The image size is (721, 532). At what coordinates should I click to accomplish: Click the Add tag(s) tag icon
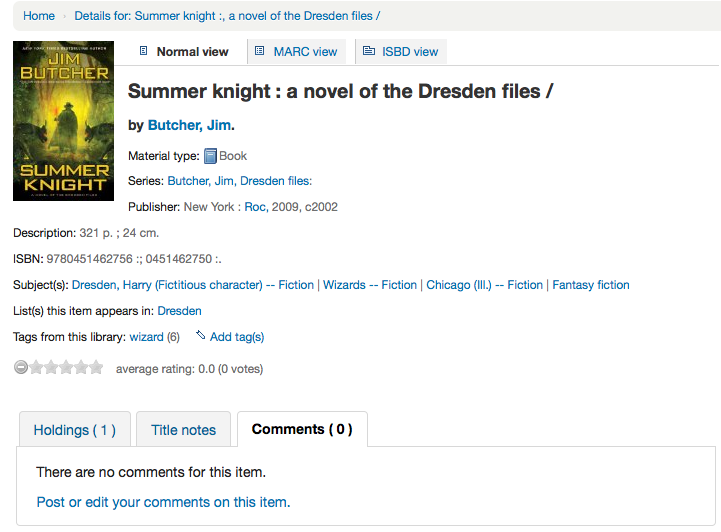[201, 336]
